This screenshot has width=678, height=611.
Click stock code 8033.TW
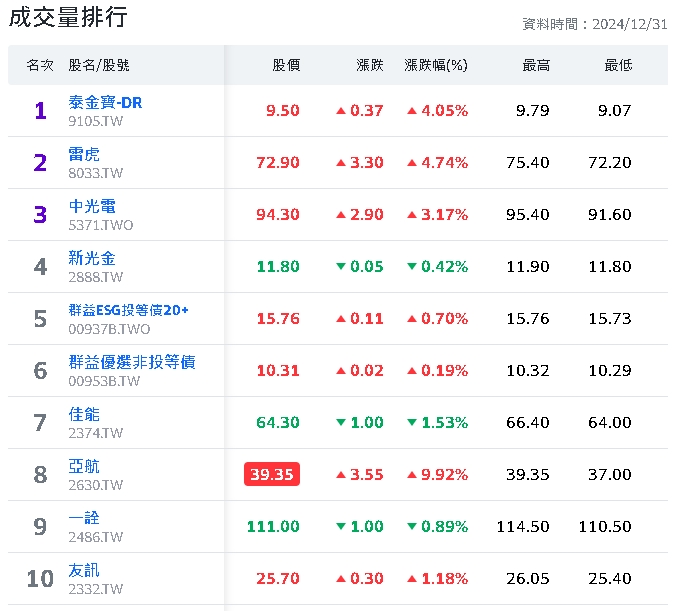[96, 173]
